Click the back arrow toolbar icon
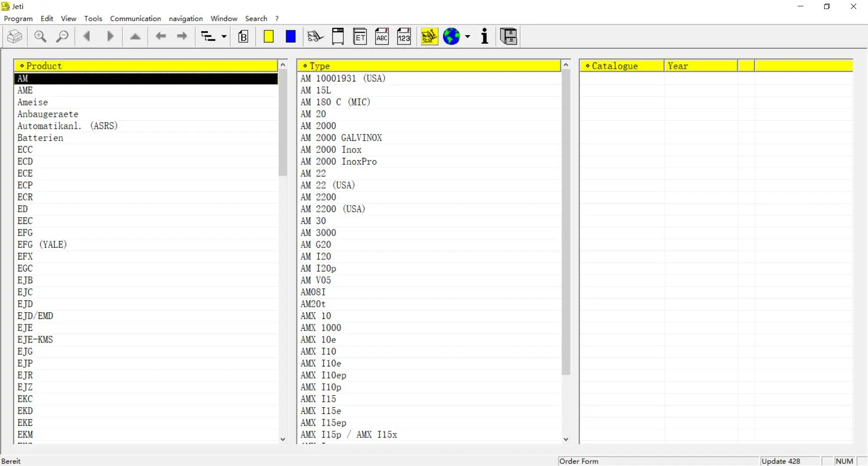 click(x=160, y=36)
